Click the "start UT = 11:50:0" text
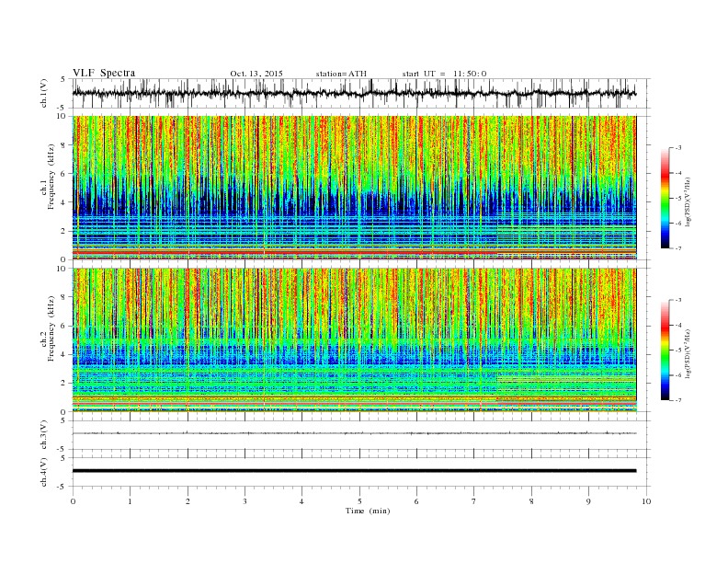728x563 pixels. 444,74
